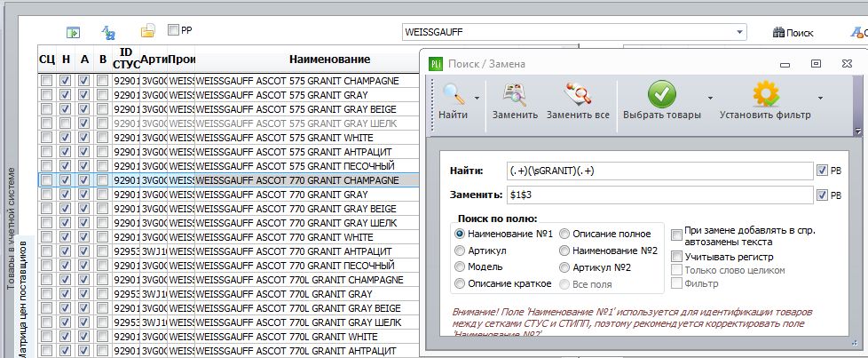Click the green check Выбрать товары icon
868x358 pixels.
pos(662,93)
